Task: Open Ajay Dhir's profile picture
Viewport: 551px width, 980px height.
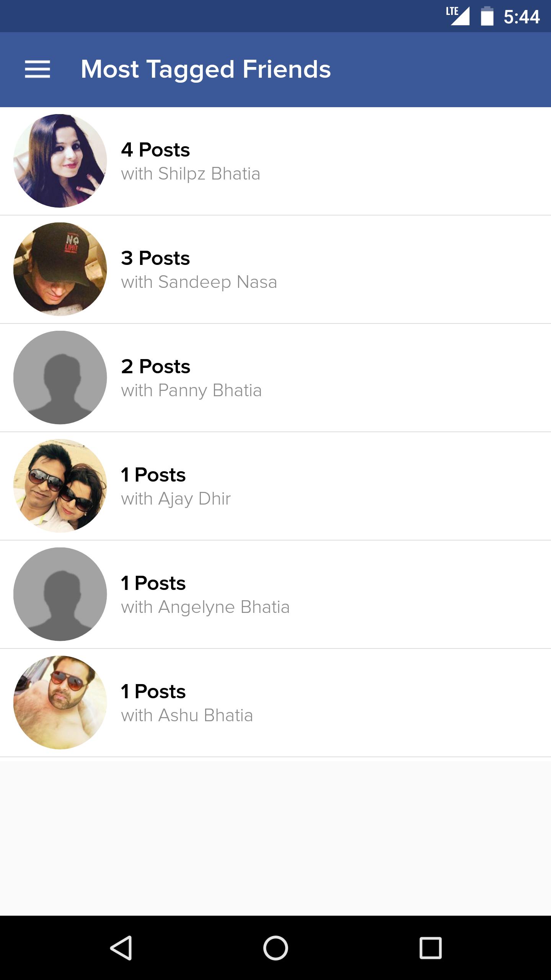Action: tap(60, 486)
